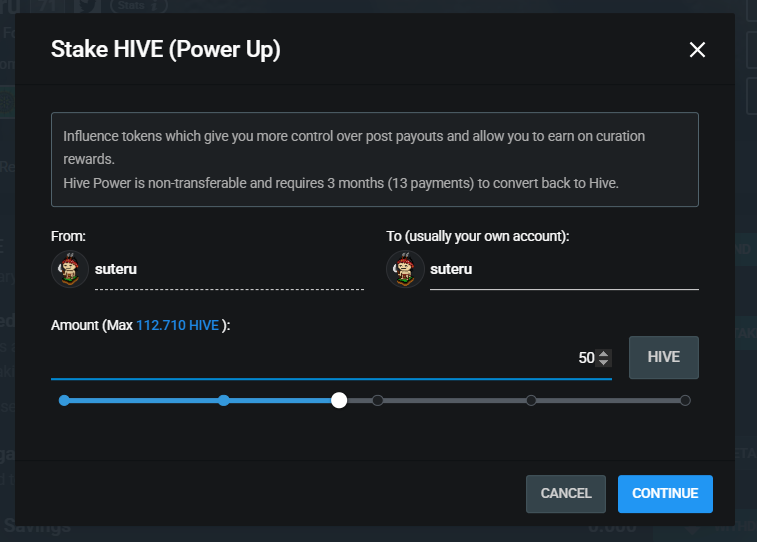Click the From: label
Image resolution: width=757 pixels, height=542 pixels.
pos(68,236)
